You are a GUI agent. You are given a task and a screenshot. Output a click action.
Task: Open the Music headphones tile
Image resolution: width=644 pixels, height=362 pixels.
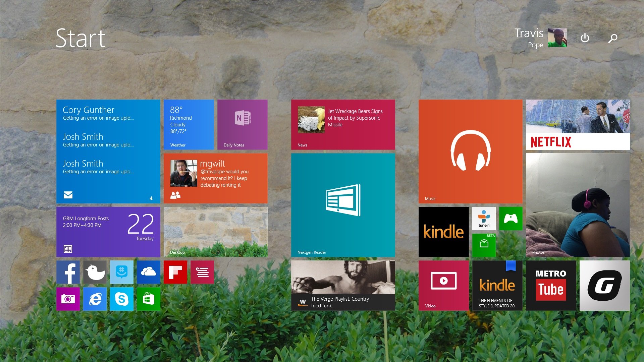[x=471, y=151]
